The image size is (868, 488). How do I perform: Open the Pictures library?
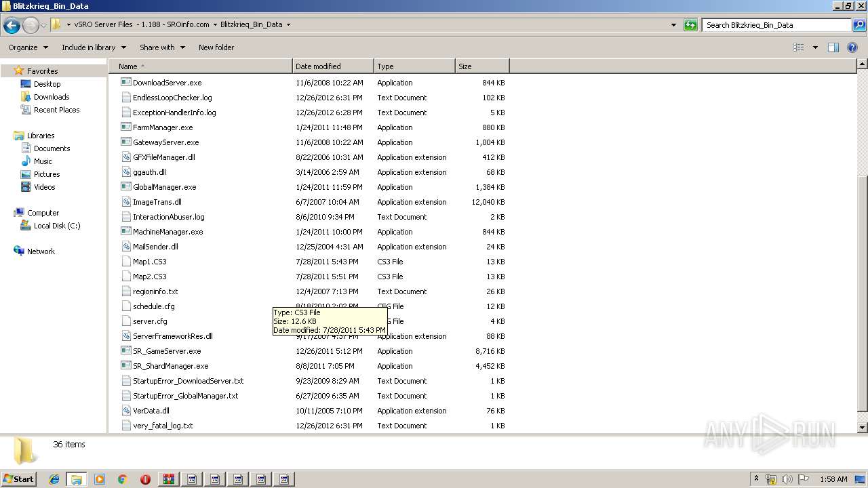(47, 174)
